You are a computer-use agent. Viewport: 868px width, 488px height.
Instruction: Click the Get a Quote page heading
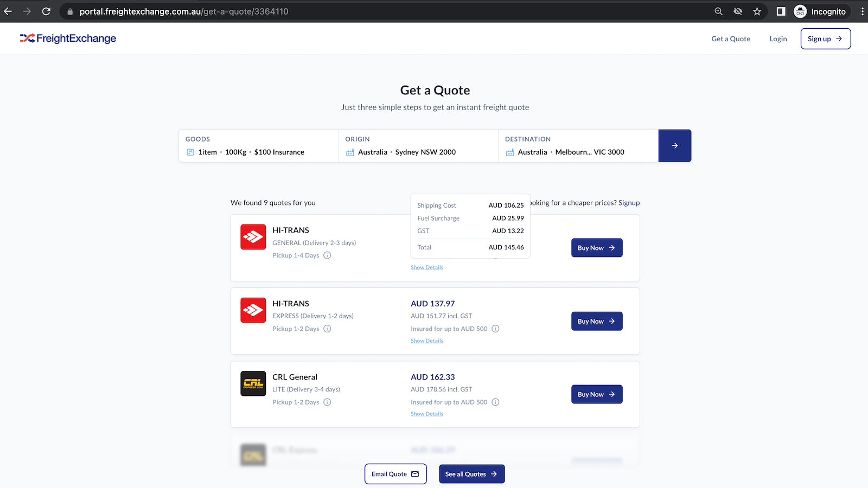tap(435, 91)
